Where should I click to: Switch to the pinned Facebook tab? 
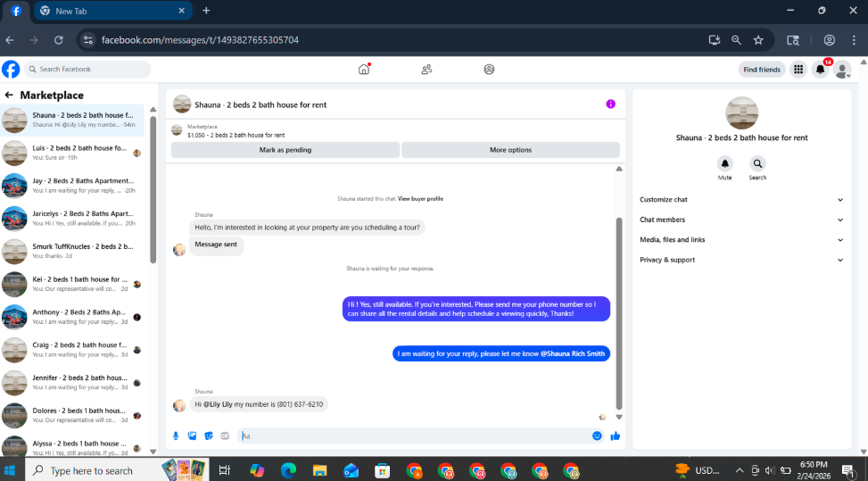coord(16,11)
